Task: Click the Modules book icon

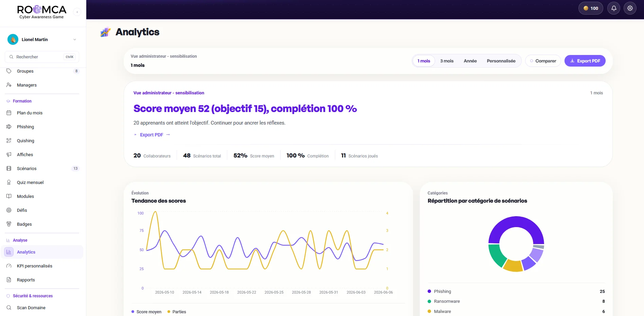Action: 9,196
